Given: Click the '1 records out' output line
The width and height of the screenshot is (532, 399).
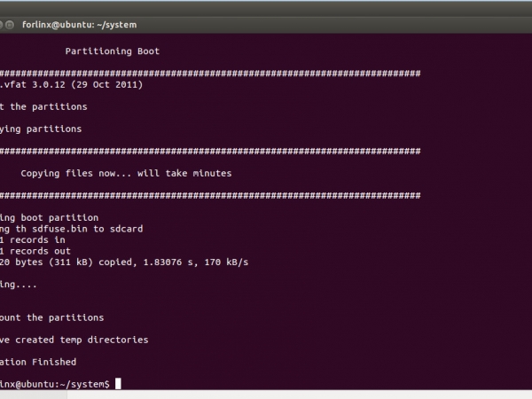Looking at the screenshot, I should click(x=35, y=251).
